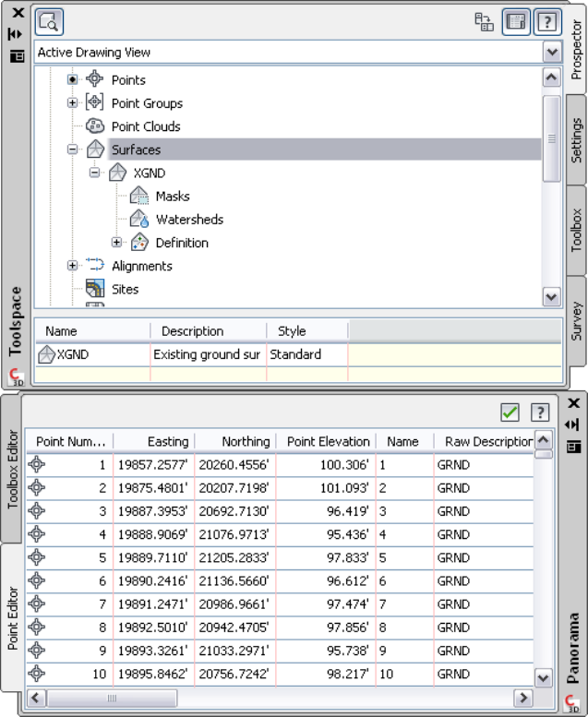Click the Points crosshair icon in tree
Image resolution: width=588 pixels, height=717 pixels.
[95, 78]
